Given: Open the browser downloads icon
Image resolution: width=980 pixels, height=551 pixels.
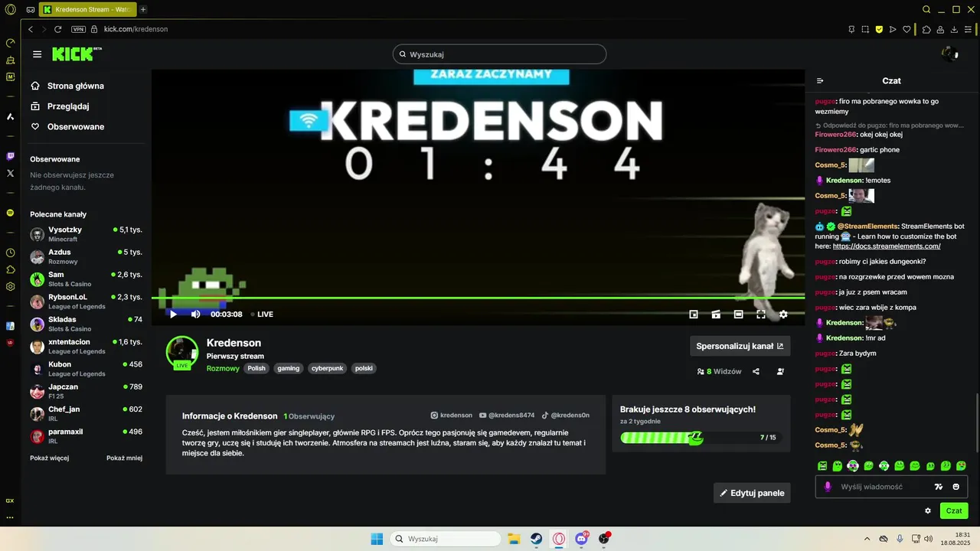Looking at the screenshot, I should point(955,29).
